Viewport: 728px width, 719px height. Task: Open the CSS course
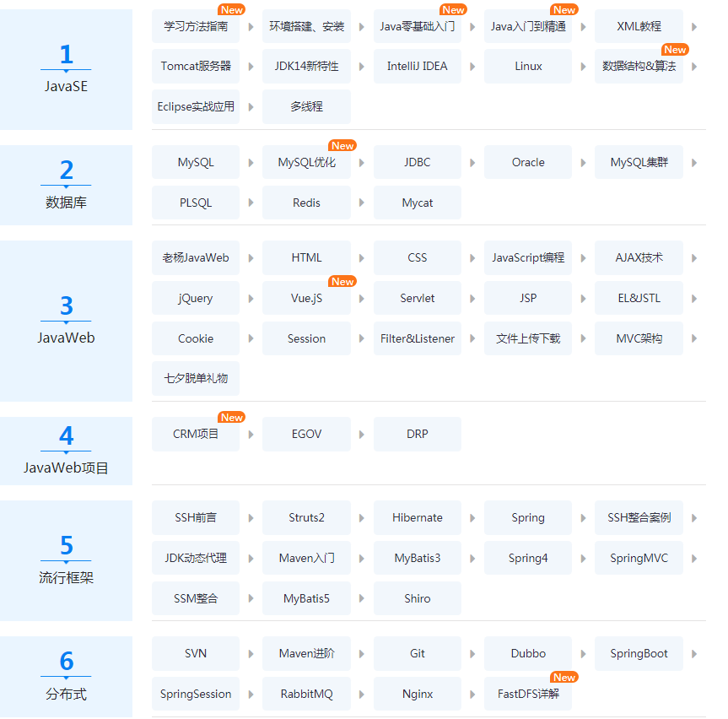[418, 257]
